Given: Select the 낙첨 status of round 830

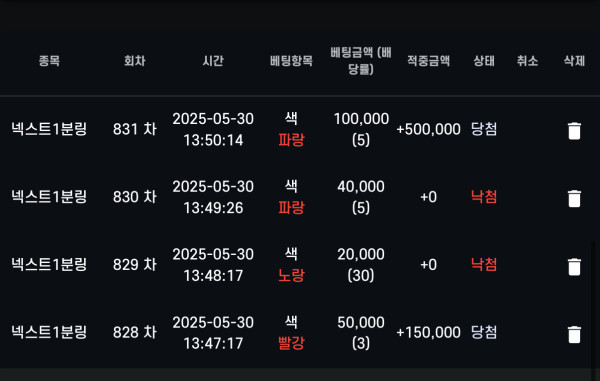Looking at the screenshot, I should tap(484, 197).
